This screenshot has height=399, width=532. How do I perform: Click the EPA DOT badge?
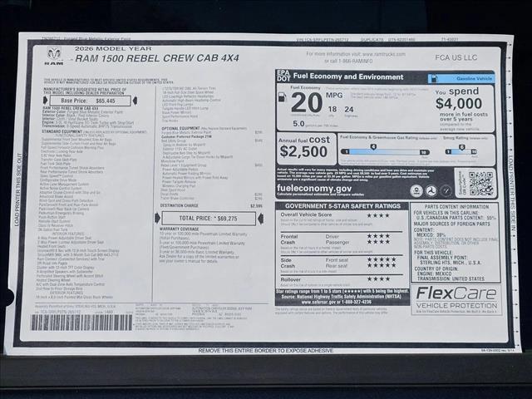pos(283,76)
